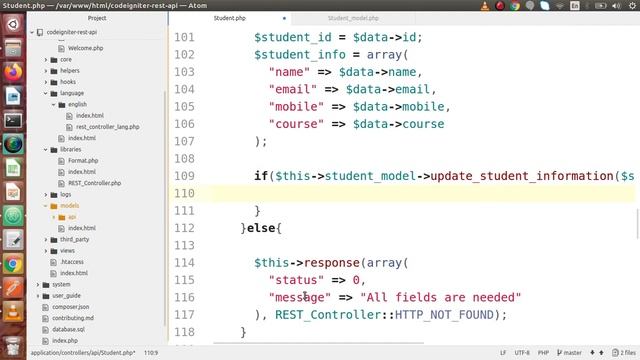
Task: Collapse the codeigniter-rest-api project root
Action: point(32,32)
